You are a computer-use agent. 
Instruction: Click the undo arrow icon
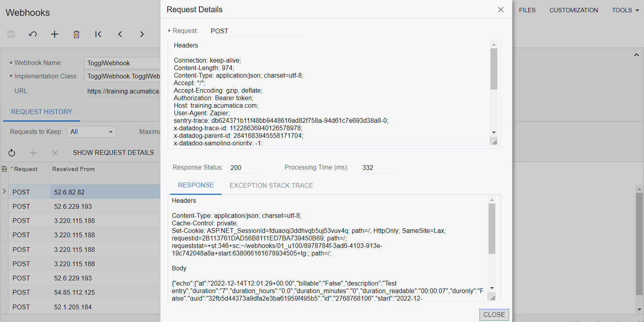pos(33,34)
